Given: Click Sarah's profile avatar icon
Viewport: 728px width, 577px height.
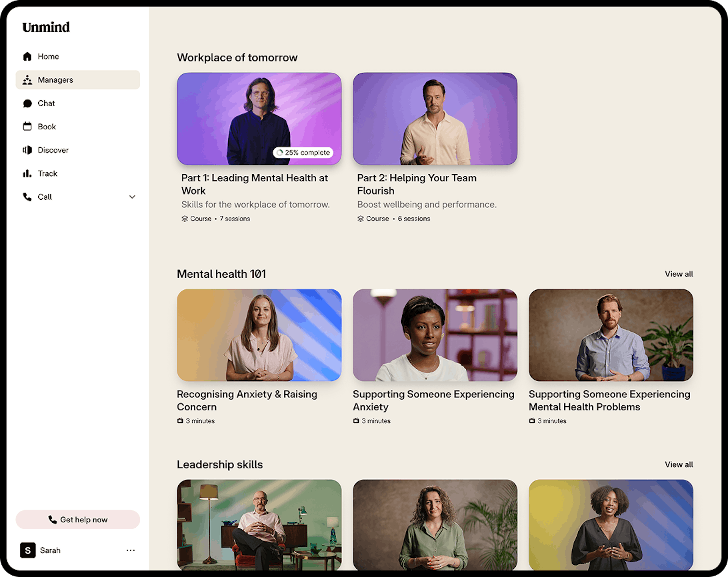Looking at the screenshot, I should (28, 550).
